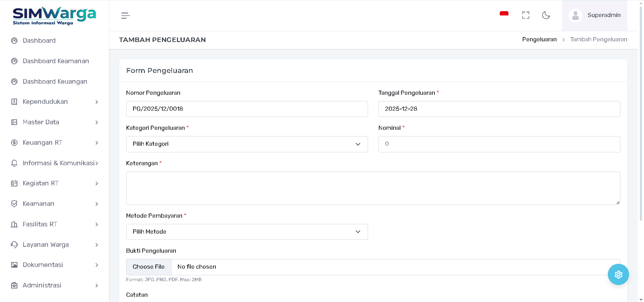
Task: Click the Dokumentasi image icon in sidebar
Action: point(14,265)
